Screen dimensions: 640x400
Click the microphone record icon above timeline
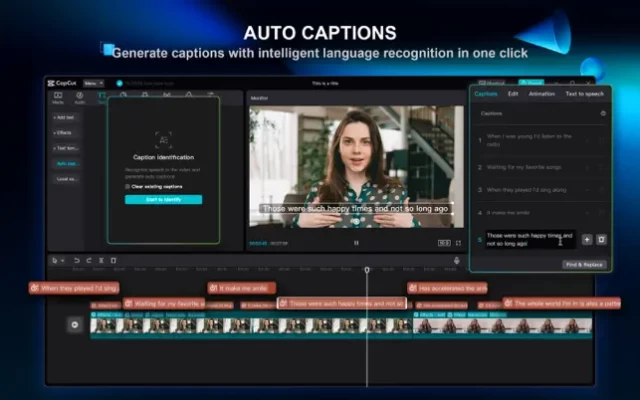(x=457, y=261)
